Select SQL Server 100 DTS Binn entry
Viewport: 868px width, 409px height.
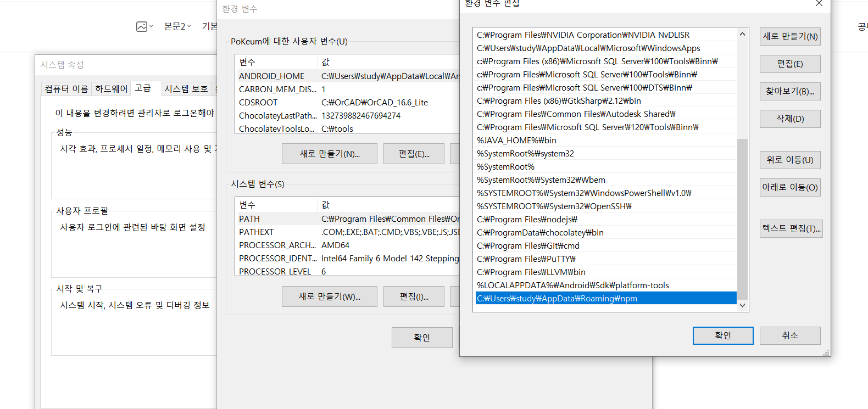[x=605, y=87]
